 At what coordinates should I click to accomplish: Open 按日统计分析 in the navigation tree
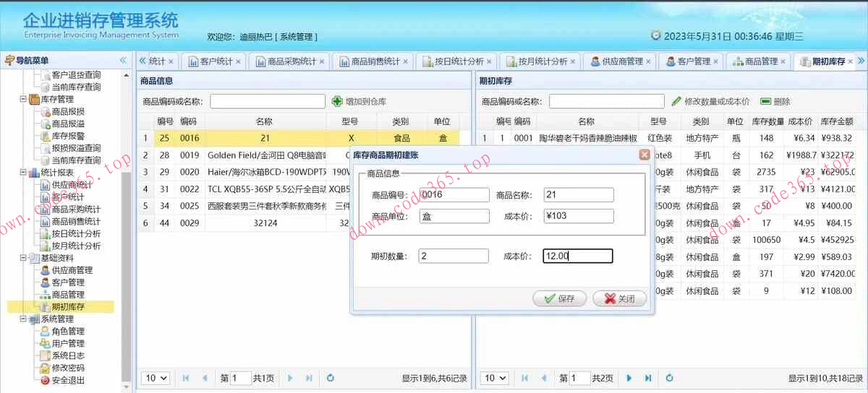tap(76, 233)
